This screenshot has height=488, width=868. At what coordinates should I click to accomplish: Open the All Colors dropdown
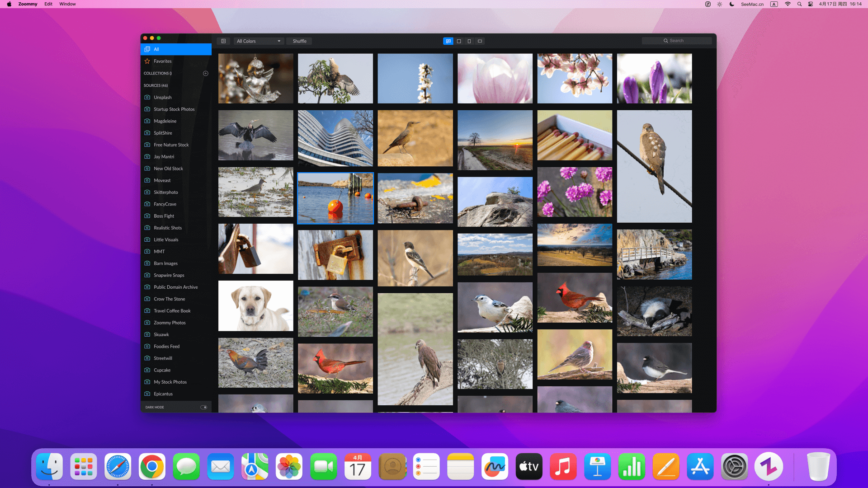point(259,41)
